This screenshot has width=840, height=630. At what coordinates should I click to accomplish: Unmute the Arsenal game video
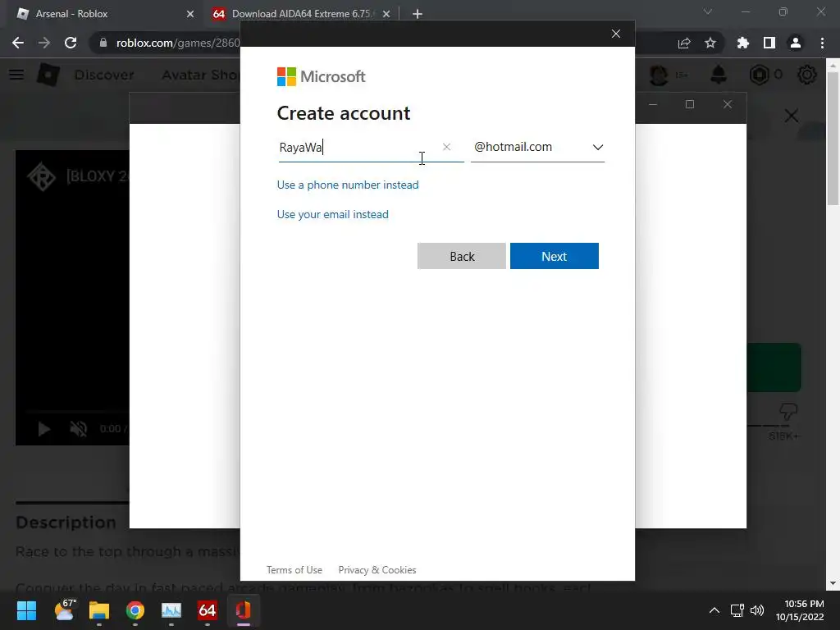[78, 428]
